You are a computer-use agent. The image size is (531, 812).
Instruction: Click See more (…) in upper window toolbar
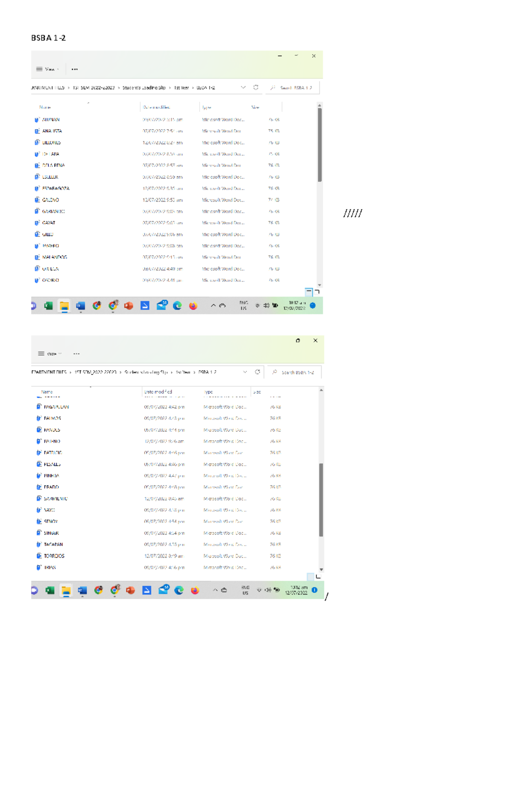point(75,69)
